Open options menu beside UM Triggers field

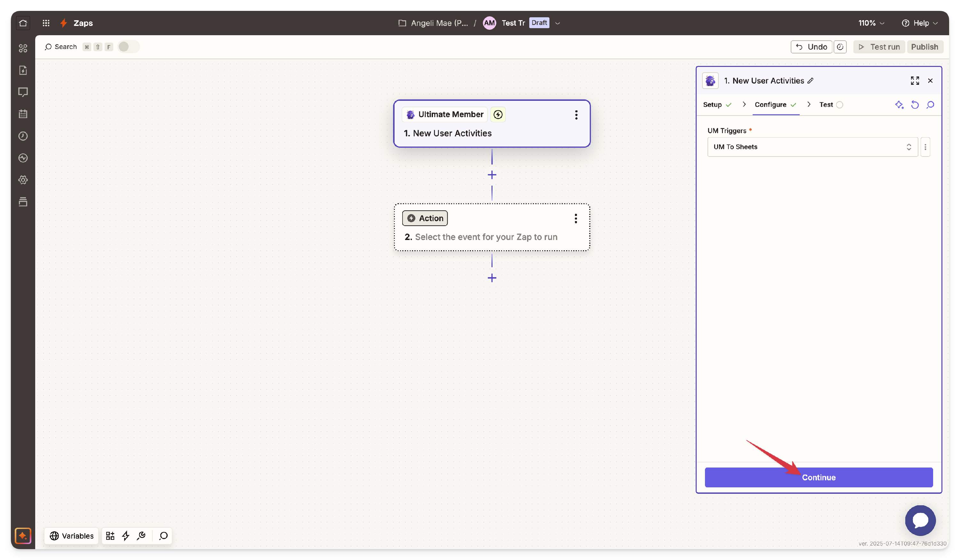coord(925,147)
